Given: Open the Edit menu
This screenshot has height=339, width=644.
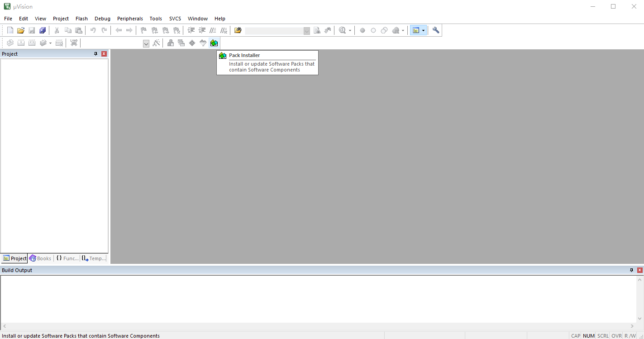Looking at the screenshot, I should pyautogui.click(x=24, y=19).
